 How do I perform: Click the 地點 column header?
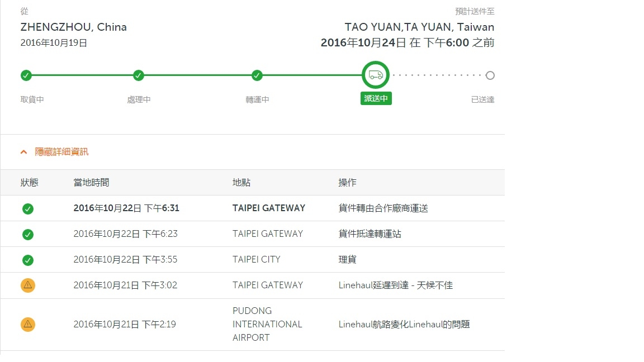coord(241,183)
